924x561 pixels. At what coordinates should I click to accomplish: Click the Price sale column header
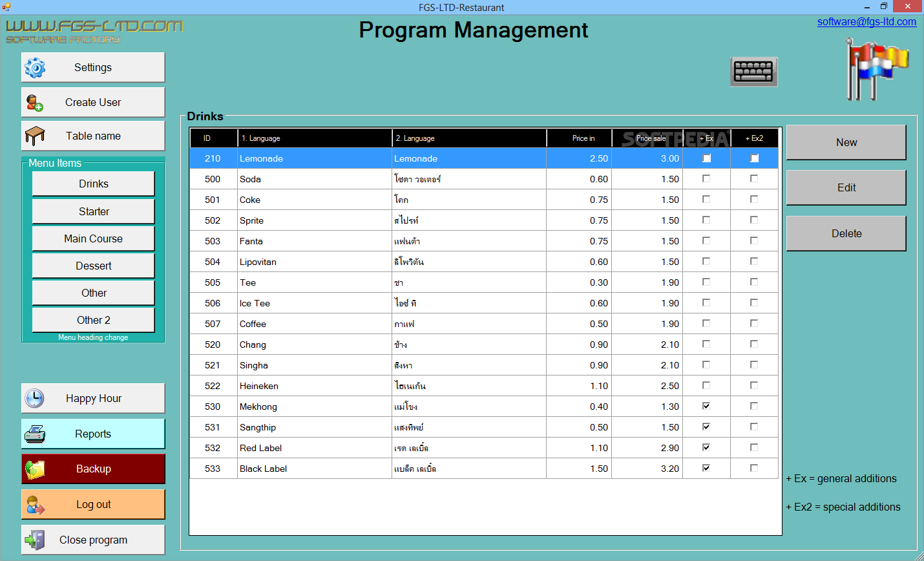coord(647,138)
